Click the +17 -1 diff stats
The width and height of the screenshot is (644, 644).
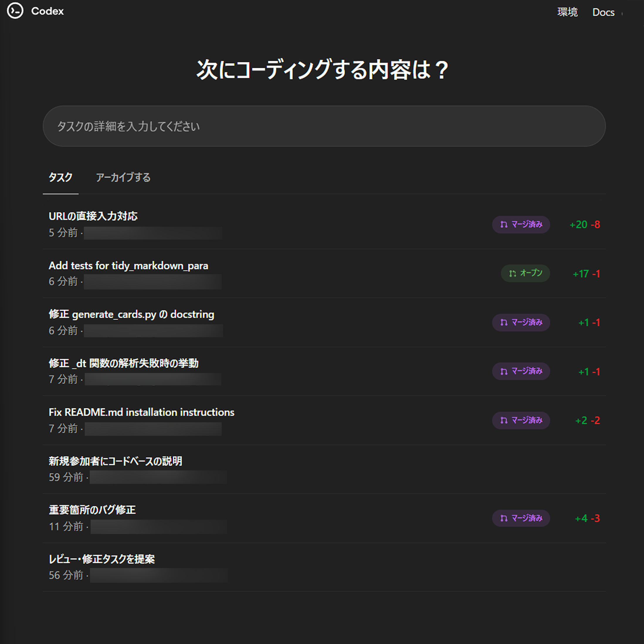(x=586, y=274)
